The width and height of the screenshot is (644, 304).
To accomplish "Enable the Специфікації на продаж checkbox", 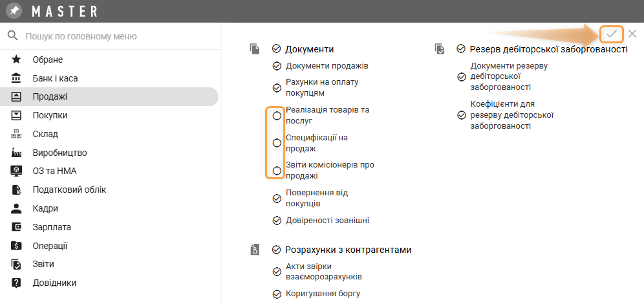I will tap(277, 143).
